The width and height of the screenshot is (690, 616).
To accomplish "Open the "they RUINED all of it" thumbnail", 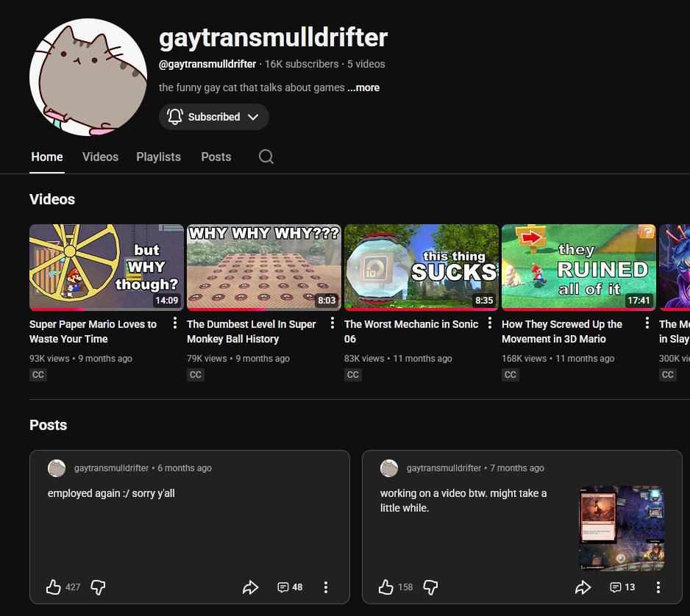I will click(x=578, y=266).
